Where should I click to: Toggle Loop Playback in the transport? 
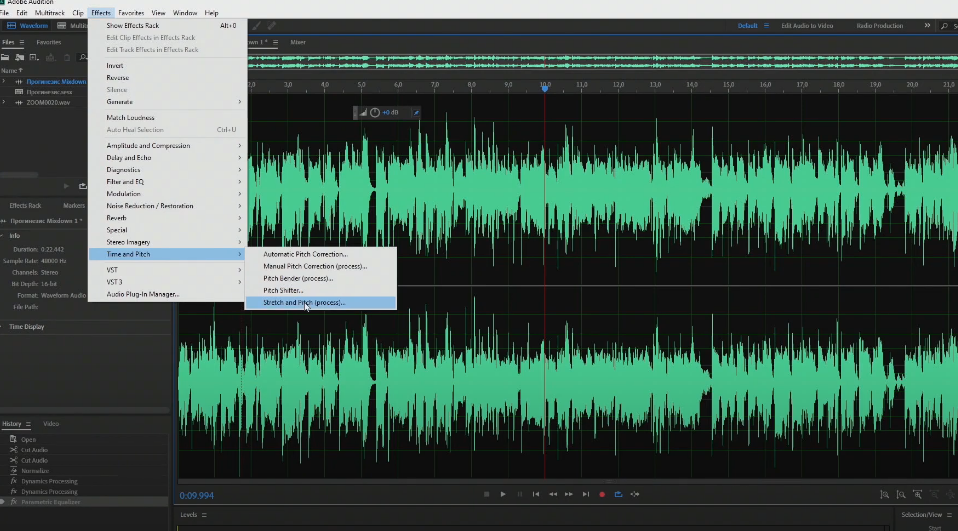[x=618, y=494]
